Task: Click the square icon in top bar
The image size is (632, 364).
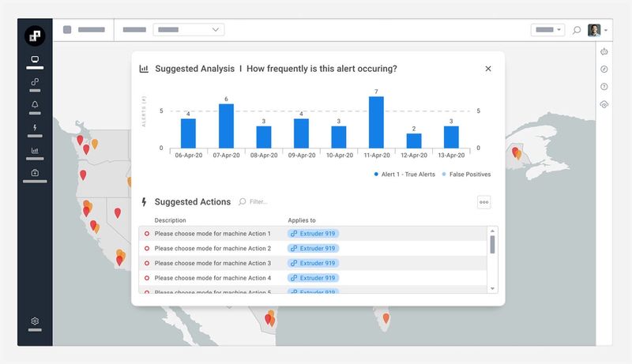Action: 67,29
